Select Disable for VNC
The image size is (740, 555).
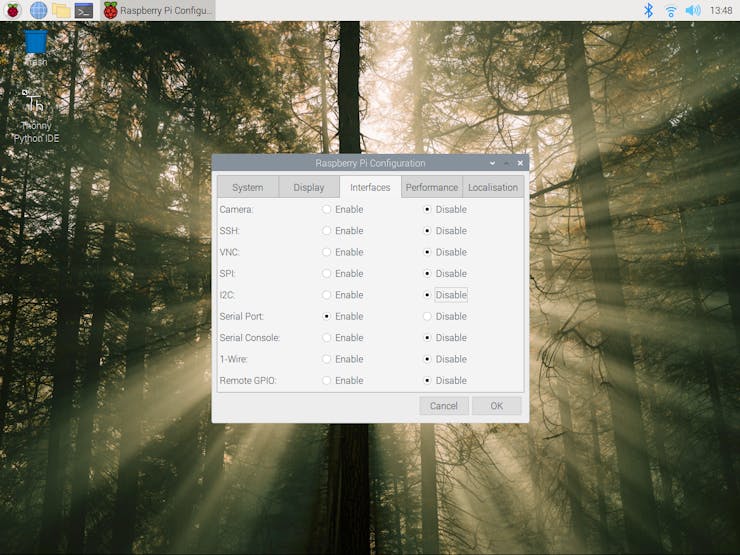coord(445,252)
